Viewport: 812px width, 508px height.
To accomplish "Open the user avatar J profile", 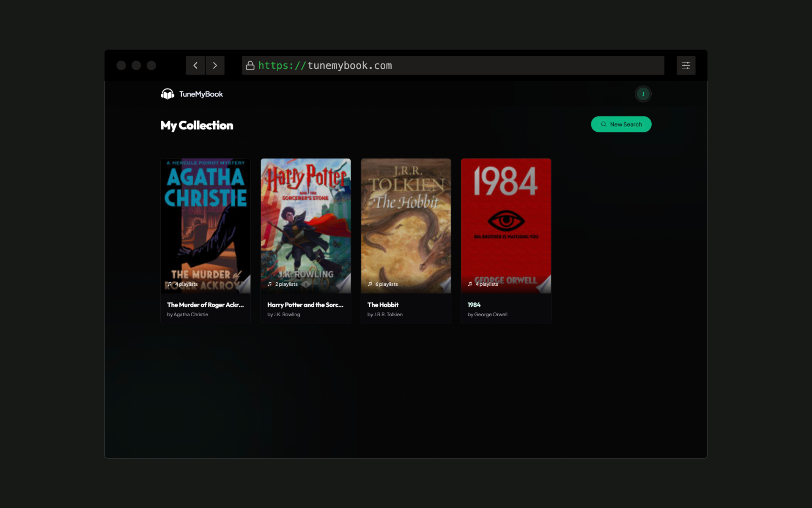I will click(x=643, y=94).
